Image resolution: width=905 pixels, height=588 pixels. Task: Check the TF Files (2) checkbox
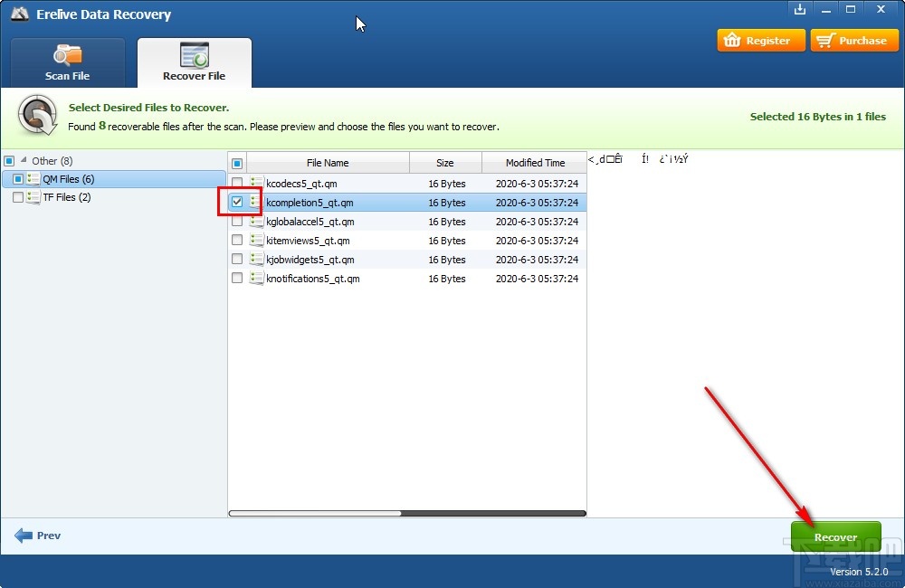(x=18, y=197)
